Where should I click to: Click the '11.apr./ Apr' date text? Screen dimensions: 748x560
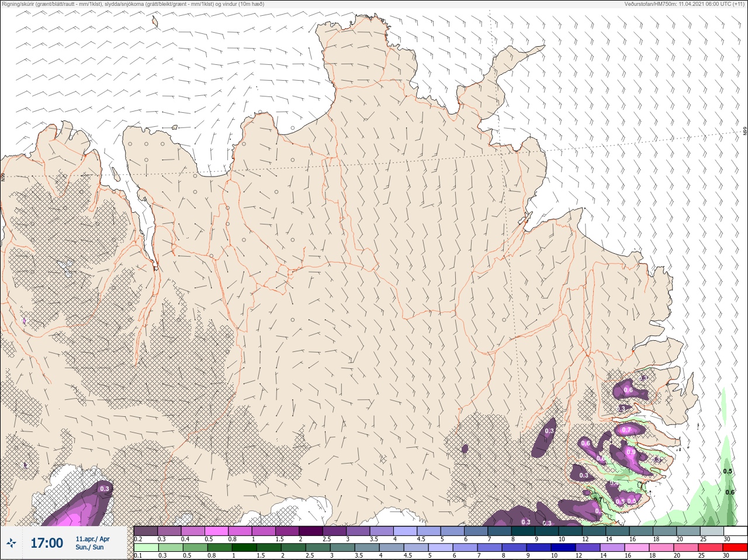(92, 539)
